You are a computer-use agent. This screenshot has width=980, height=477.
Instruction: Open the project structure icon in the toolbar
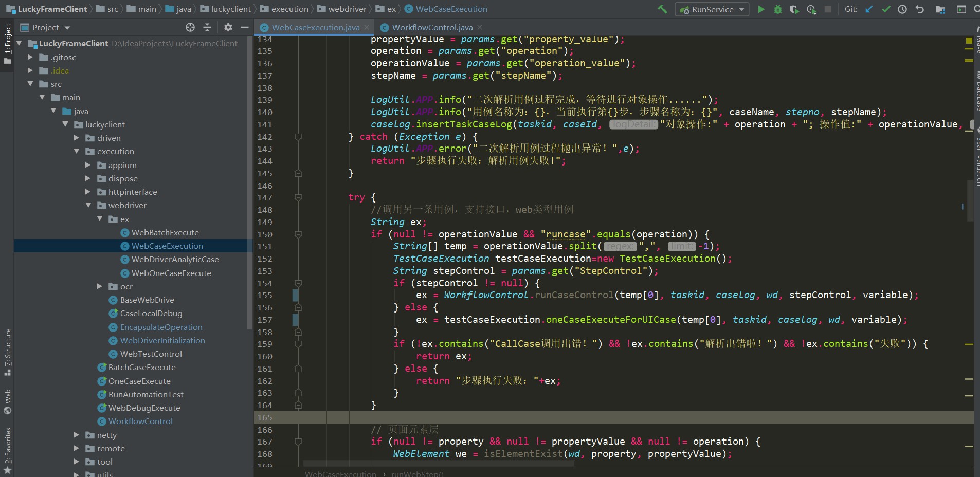tap(940, 9)
